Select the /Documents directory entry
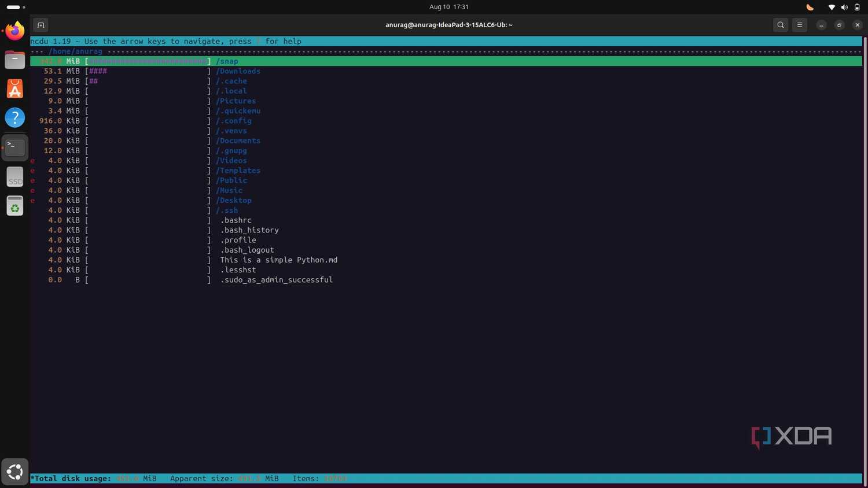This screenshot has height=488, width=868. click(238, 141)
